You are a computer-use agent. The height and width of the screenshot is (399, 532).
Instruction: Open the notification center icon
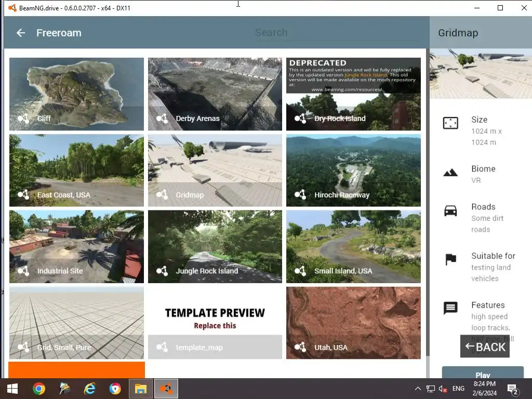(x=512, y=389)
